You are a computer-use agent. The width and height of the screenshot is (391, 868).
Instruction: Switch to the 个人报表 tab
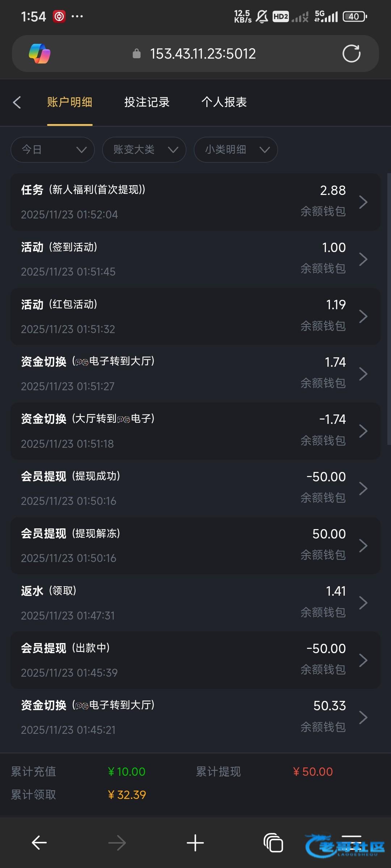click(x=224, y=102)
